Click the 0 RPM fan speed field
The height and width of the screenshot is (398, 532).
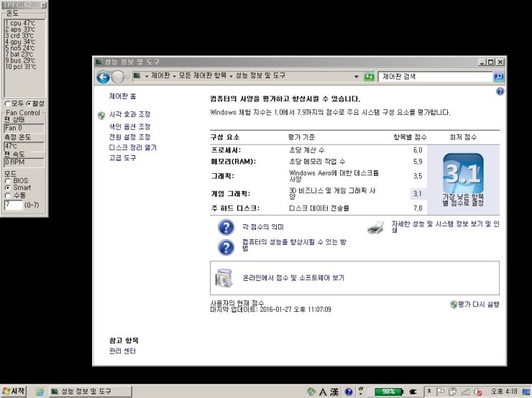pyautogui.click(x=24, y=162)
